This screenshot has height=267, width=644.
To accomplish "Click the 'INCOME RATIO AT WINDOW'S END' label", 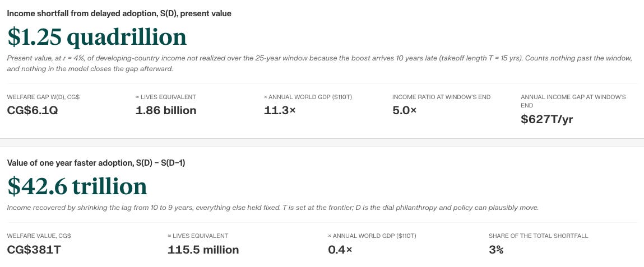I will 442,97.
